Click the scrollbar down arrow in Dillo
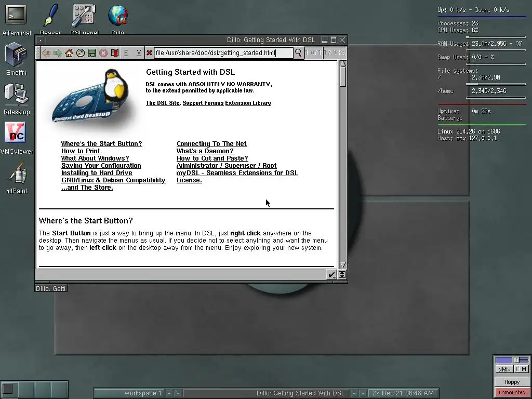The width and height of the screenshot is (532, 399). (343, 265)
